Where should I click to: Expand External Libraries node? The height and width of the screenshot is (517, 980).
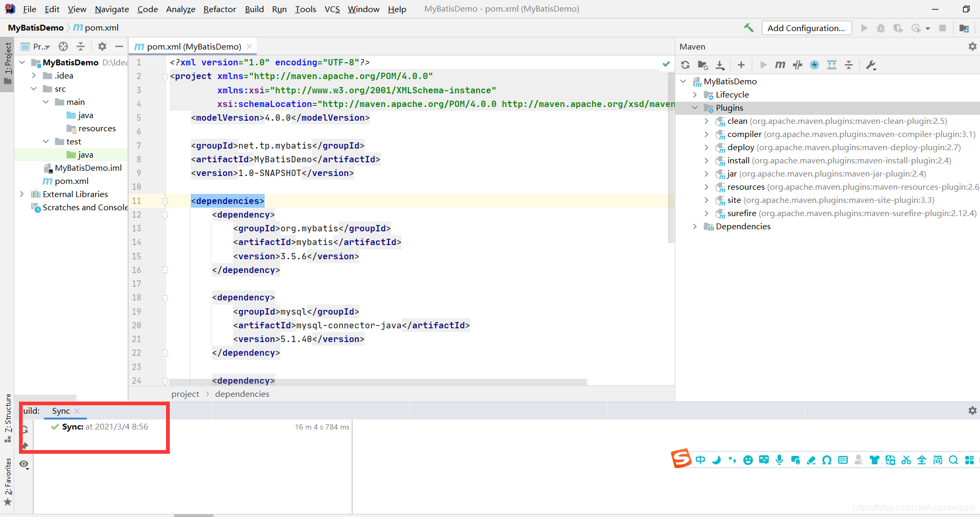coord(22,194)
